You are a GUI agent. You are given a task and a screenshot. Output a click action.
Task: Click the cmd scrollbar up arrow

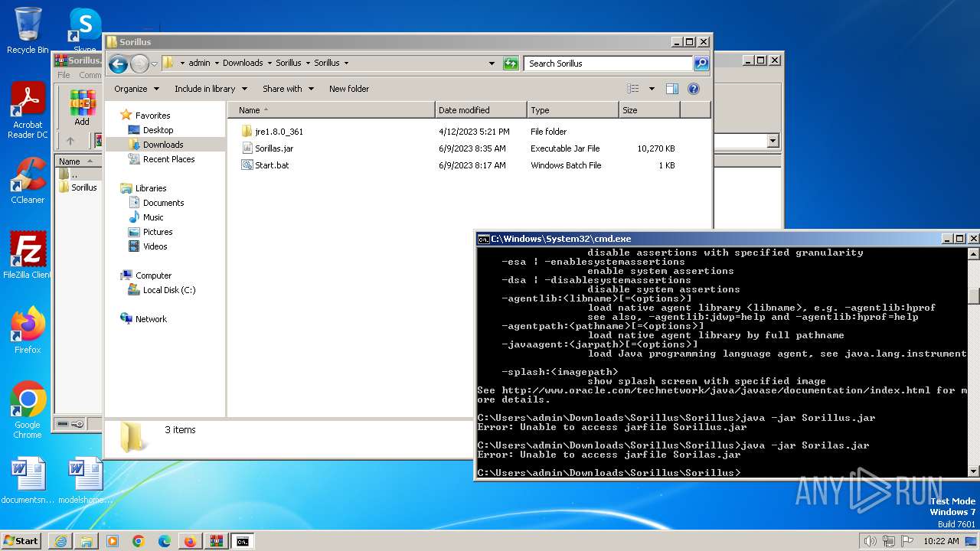point(974,253)
